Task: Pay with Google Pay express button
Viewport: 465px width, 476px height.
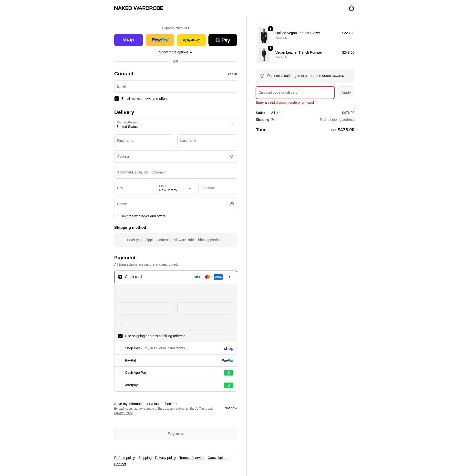Action: (222, 40)
